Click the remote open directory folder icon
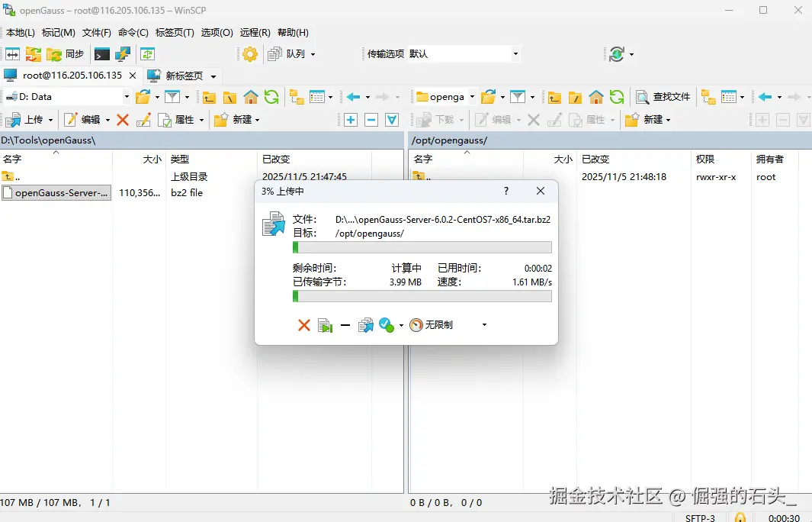This screenshot has width=812, height=522. pyautogui.click(x=488, y=96)
